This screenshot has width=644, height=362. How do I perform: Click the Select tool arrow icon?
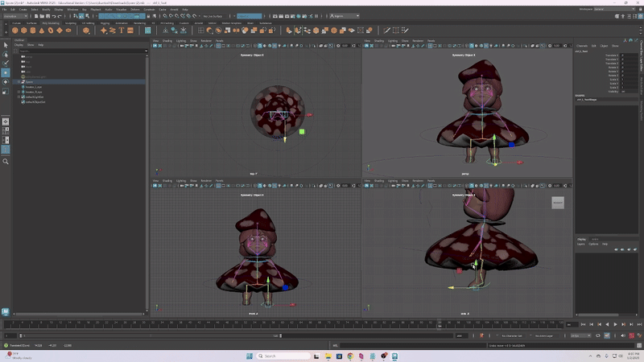[x=6, y=45]
